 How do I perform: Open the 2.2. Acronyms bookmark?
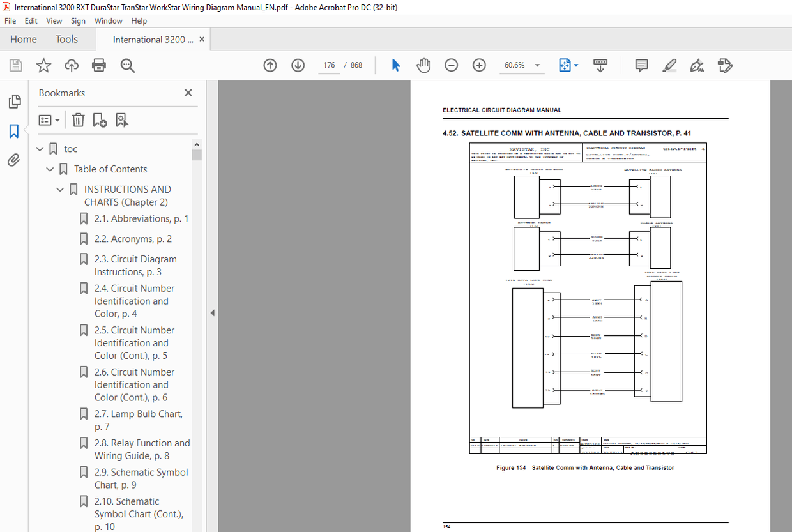click(133, 239)
